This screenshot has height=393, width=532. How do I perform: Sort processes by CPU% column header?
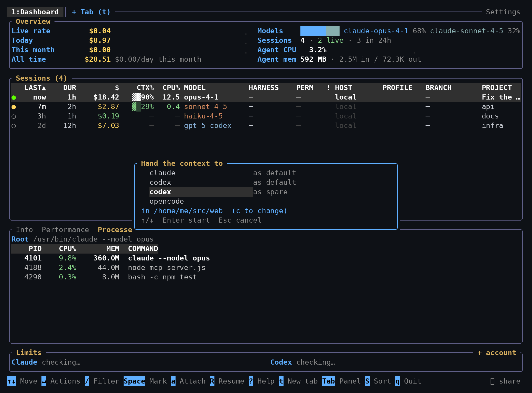(68, 249)
